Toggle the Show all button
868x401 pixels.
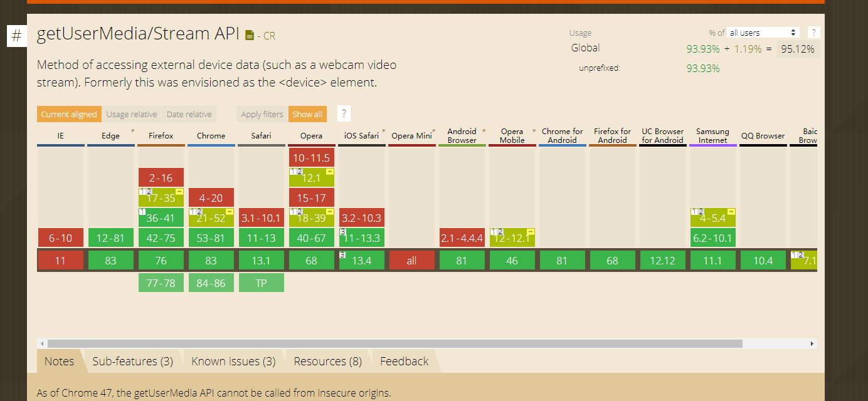307,114
